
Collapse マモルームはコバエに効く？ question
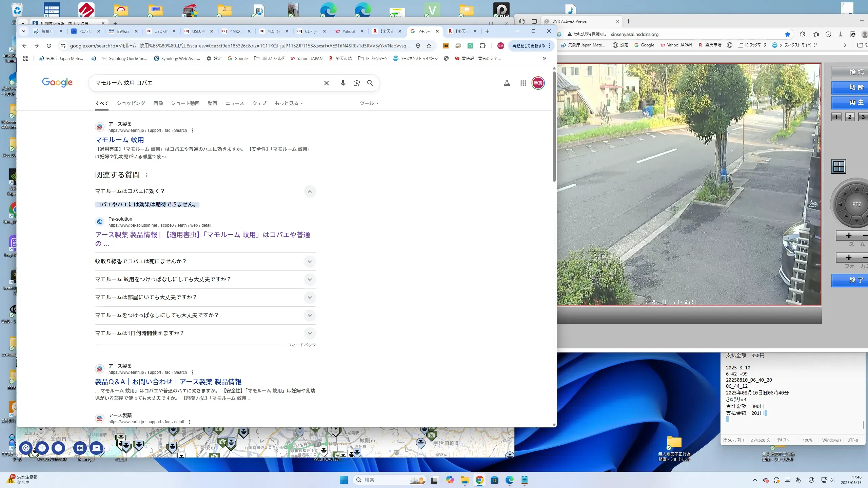pyautogui.click(x=310, y=191)
